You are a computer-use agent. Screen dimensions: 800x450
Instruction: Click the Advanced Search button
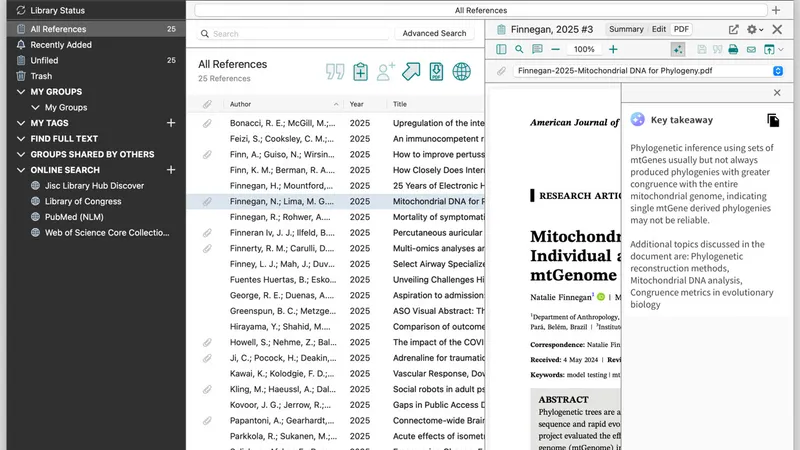tap(434, 33)
